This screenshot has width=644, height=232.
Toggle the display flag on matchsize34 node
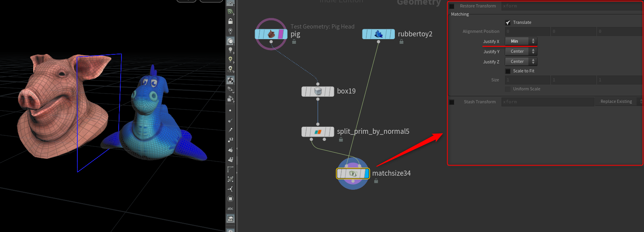(x=366, y=173)
